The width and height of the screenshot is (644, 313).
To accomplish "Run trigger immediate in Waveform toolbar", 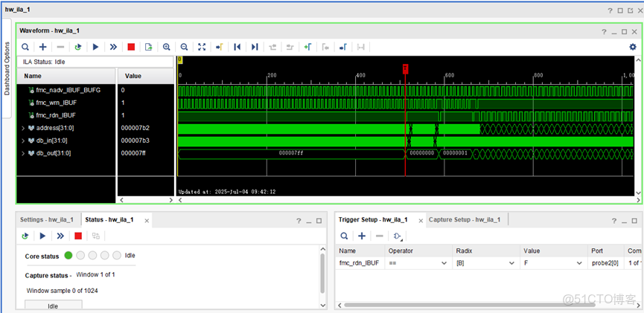I will pos(113,47).
